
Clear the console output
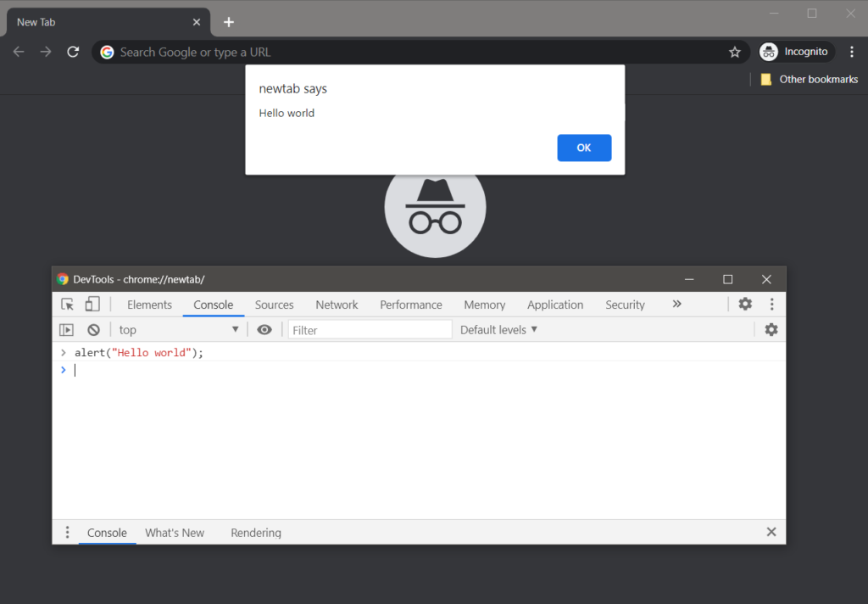click(x=93, y=329)
